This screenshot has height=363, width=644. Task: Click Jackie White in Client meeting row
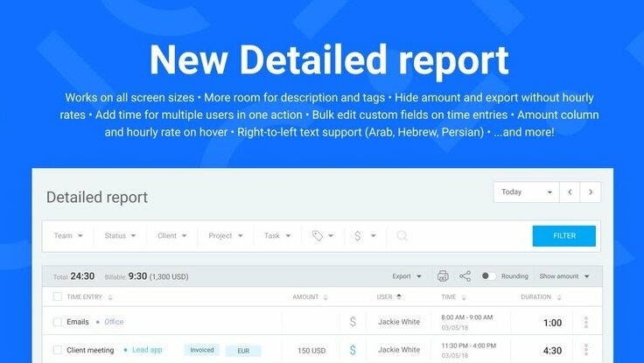[x=399, y=350]
